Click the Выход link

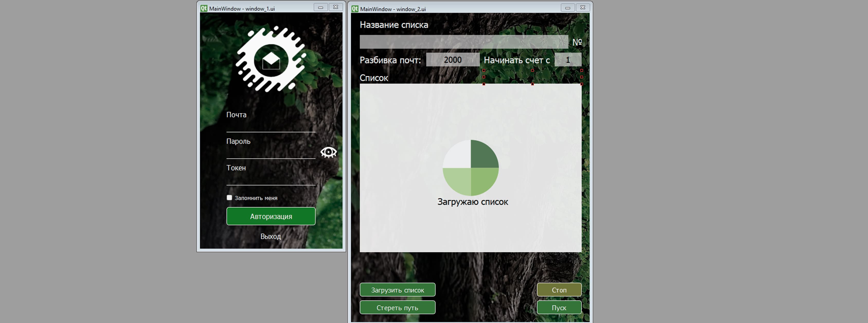tap(271, 236)
